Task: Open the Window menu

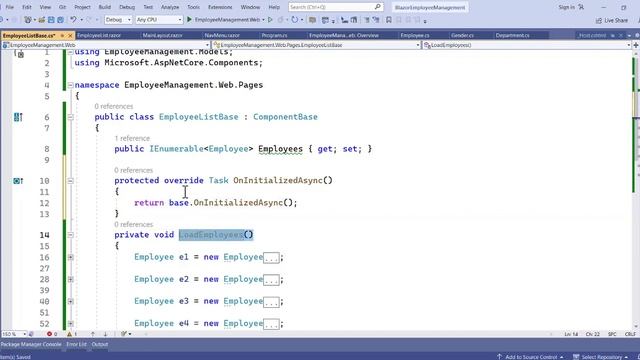Action: (x=250, y=7)
